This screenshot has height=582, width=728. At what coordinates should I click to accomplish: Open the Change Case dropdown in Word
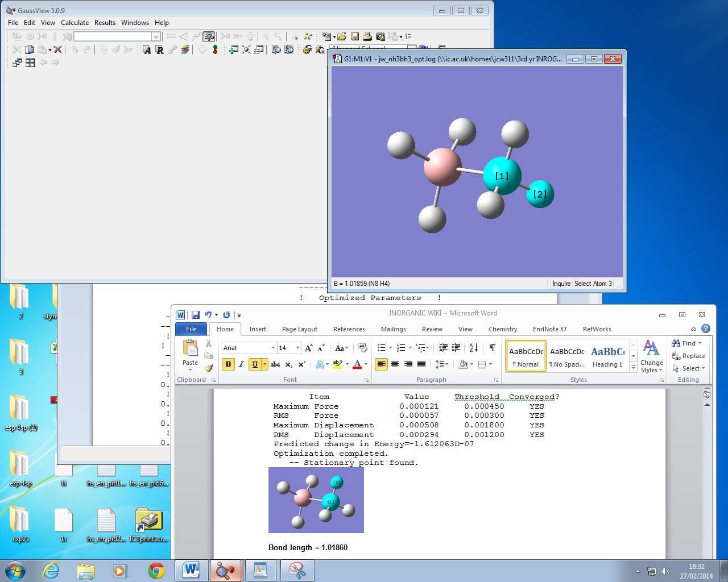pyautogui.click(x=342, y=348)
